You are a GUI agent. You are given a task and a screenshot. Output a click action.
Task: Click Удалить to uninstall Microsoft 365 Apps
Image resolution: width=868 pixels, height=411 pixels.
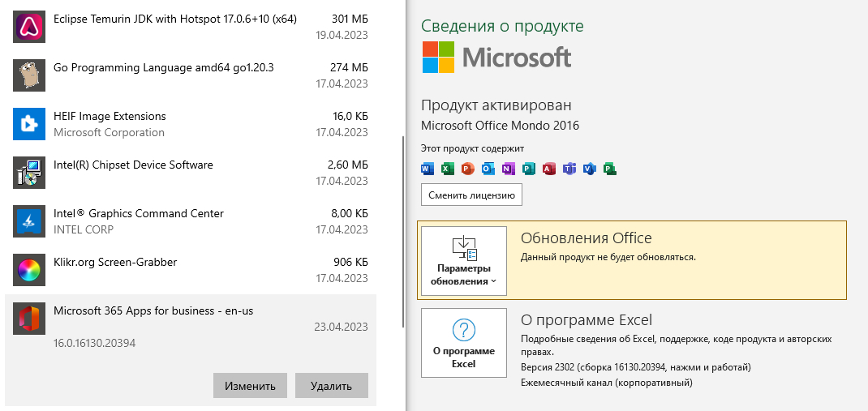click(331, 386)
